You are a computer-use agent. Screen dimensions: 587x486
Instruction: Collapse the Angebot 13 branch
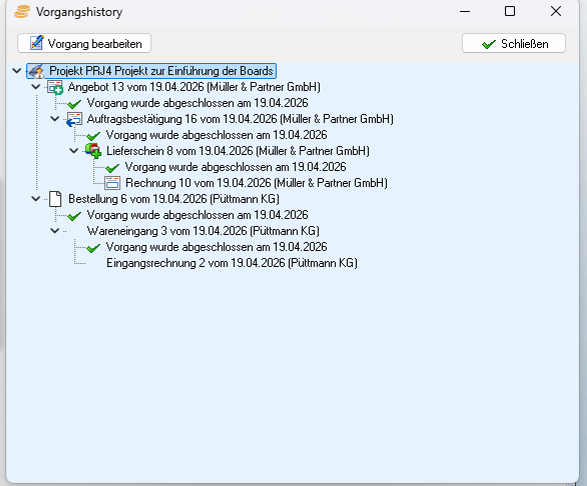(x=36, y=87)
